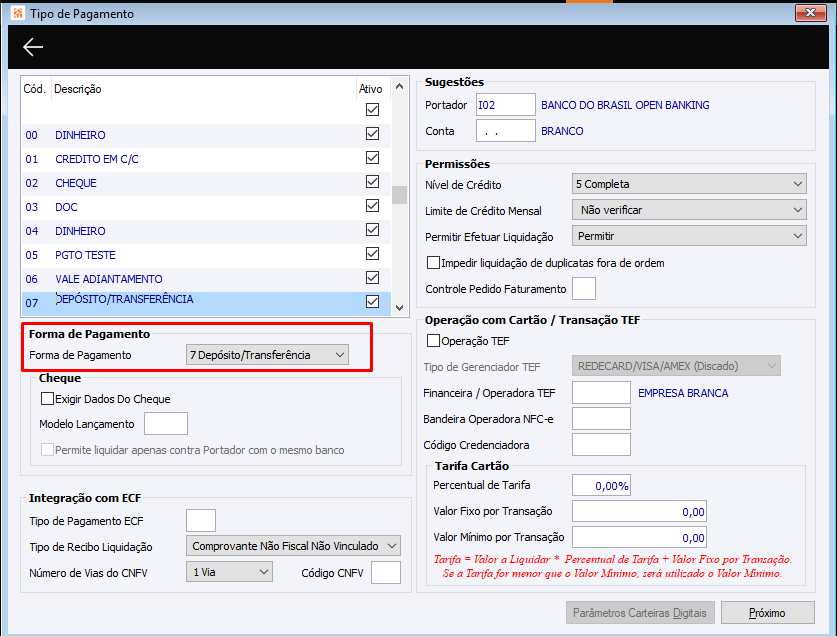Close the Tipo de Pagamento window
This screenshot has width=837, height=637.
810,12
